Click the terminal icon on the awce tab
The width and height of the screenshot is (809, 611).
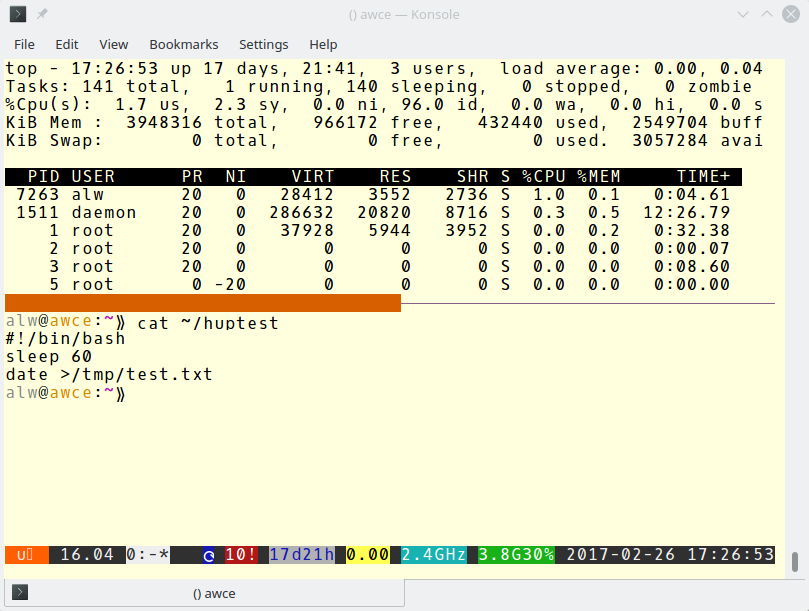coord(20,593)
